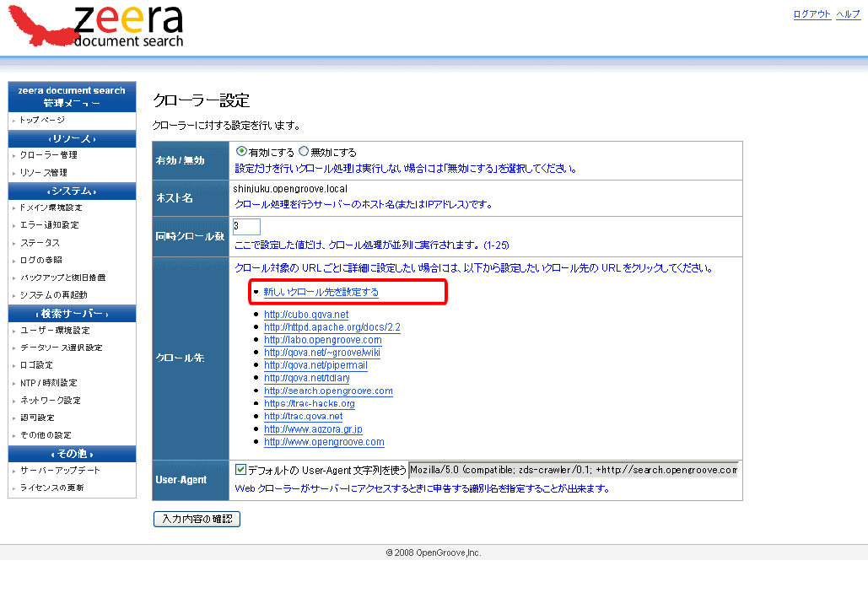Image resolution: width=868 pixels, height=609 pixels.
Task: Open クローラー管理 in the sidebar
Action: (48, 155)
